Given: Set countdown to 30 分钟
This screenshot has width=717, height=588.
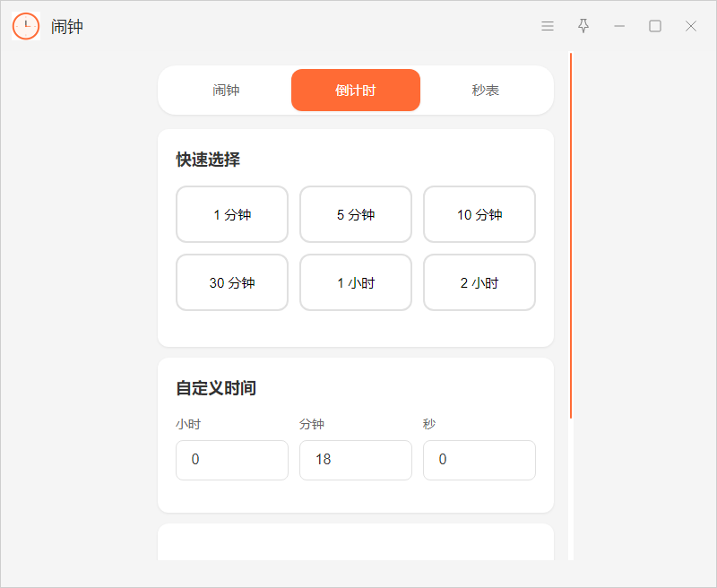Looking at the screenshot, I should pos(232,282).
